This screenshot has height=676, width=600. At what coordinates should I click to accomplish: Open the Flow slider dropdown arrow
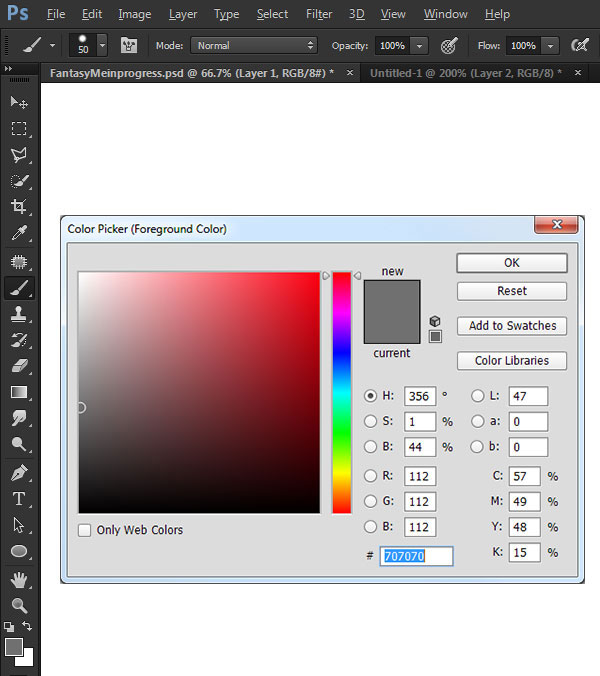(x=550, y=46)
